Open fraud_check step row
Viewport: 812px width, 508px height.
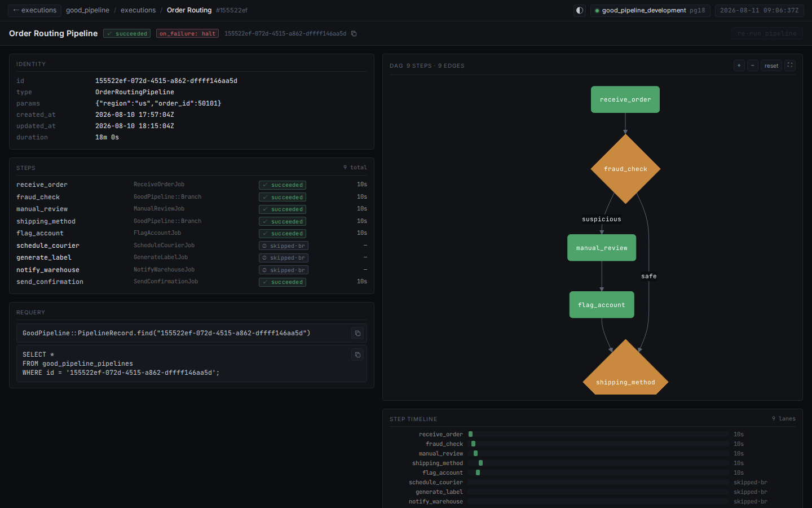[192, 197]
